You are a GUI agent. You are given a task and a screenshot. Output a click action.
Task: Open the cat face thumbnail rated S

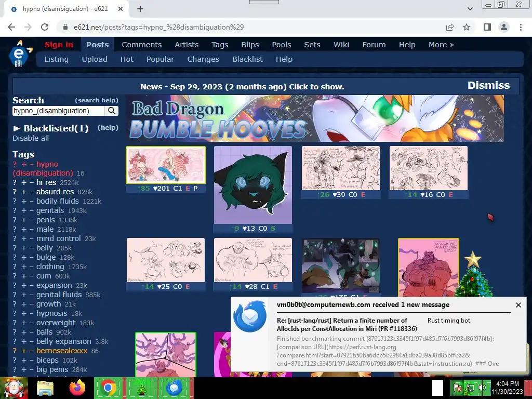(x=253, y=185)
